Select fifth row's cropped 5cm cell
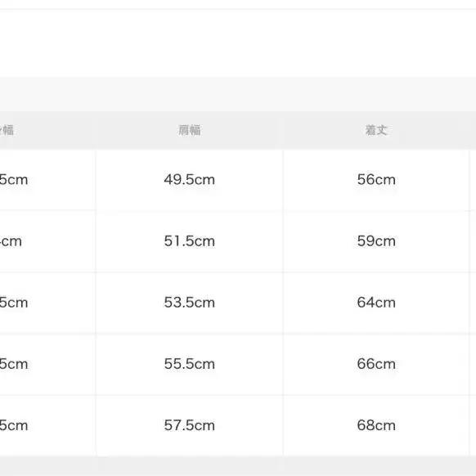Screen dimensions: 476x476 pyautogui.click(x=47, y=425)
